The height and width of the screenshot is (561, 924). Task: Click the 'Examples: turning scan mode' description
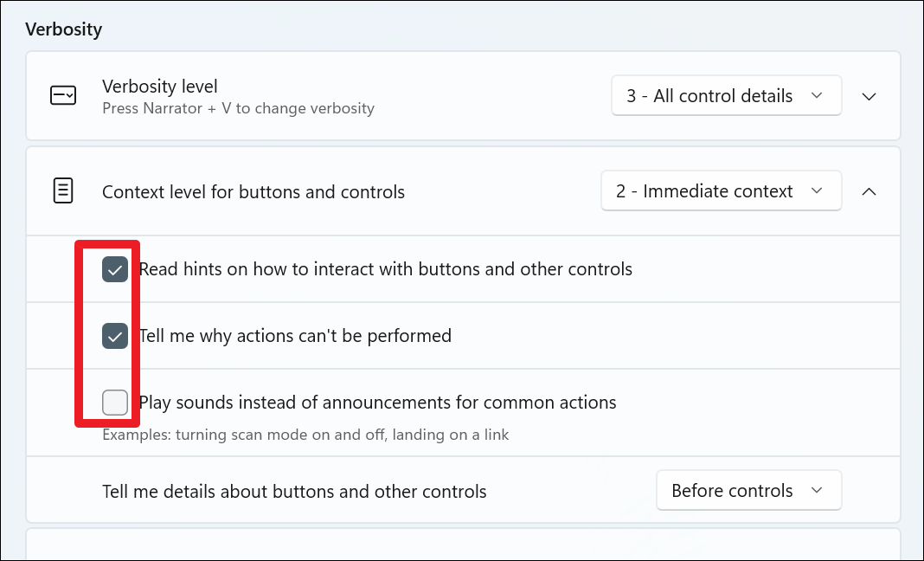click(x=305, y=435)
